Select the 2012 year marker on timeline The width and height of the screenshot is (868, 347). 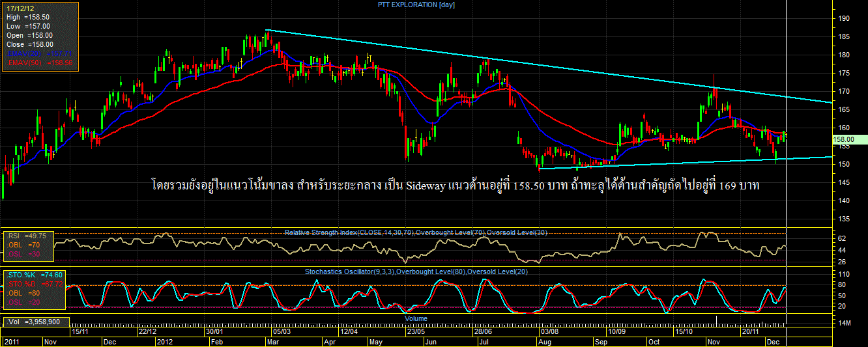pyautogui.click(x=164, y=341)
